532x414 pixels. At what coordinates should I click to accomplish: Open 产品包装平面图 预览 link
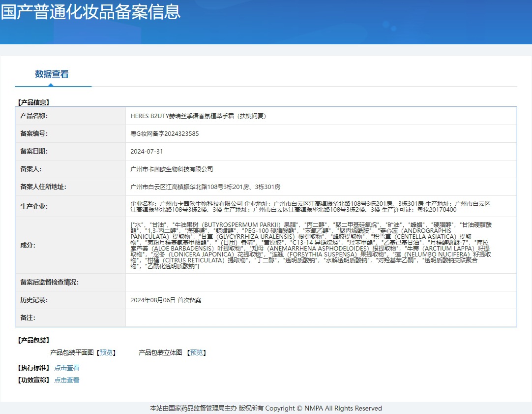click(x=106, y=353)
